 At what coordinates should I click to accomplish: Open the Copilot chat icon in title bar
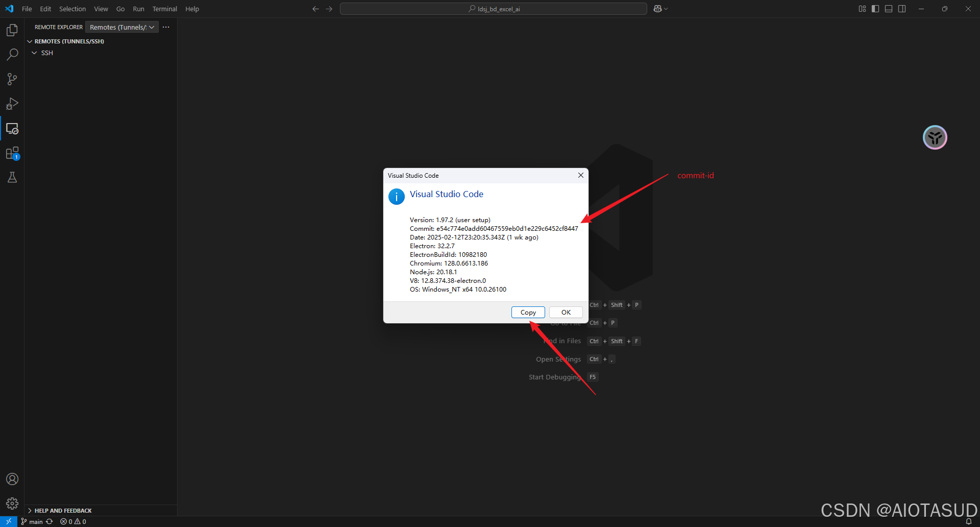[x=657, y=9]
